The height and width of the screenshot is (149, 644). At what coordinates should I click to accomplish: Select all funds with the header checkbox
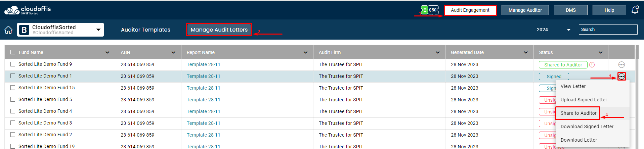click(x=13, y=52)
